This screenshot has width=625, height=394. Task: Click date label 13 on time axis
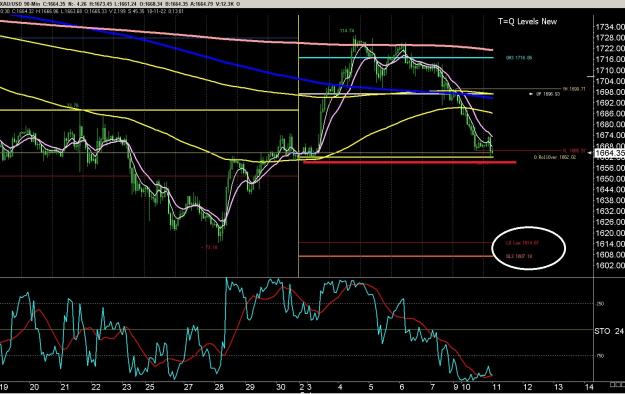(x=558, y=387)
